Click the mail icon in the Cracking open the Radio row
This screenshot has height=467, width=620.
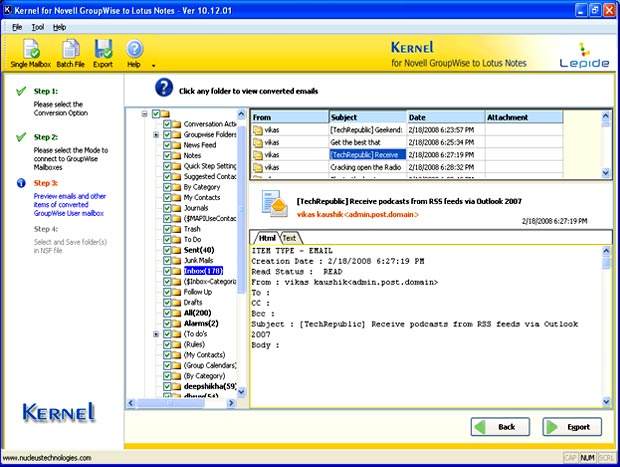click(x=258, y=167)
